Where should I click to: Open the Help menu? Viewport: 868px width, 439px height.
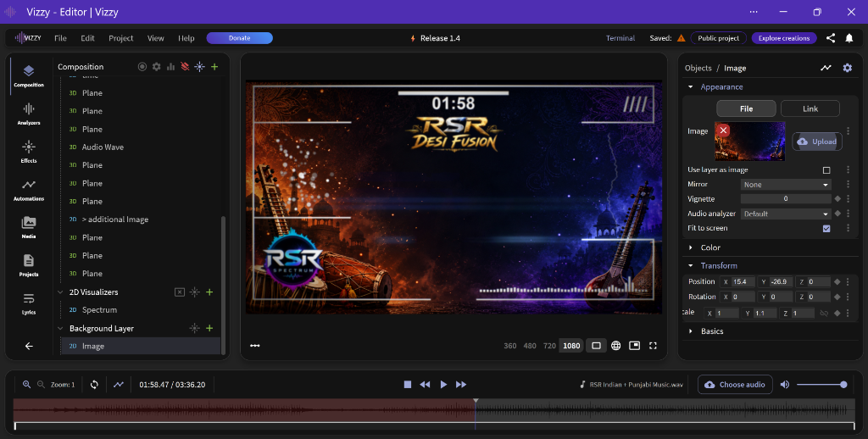click(x=186, y=38)
